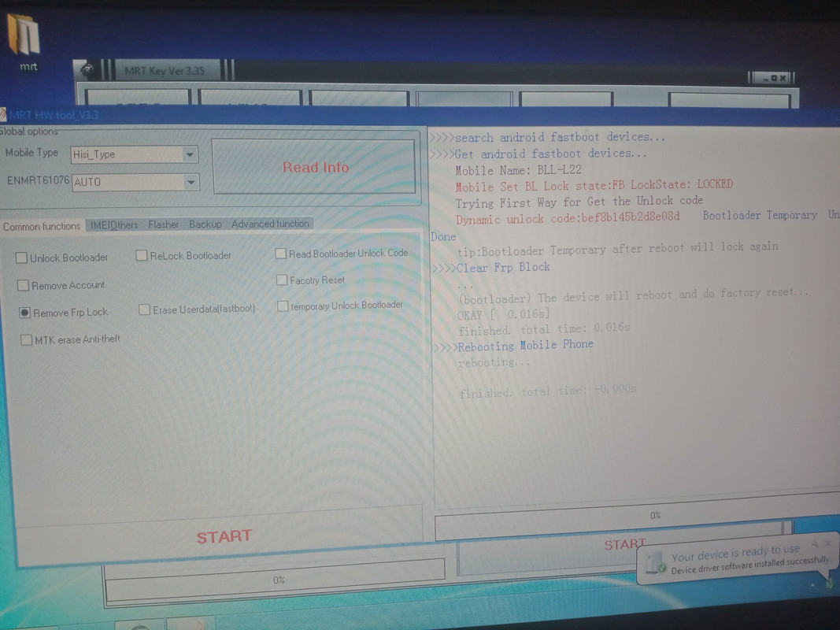Open the Mobile Type Hisi_Type dropdown
Screen dimensions: 840x630
pos(190,154)
